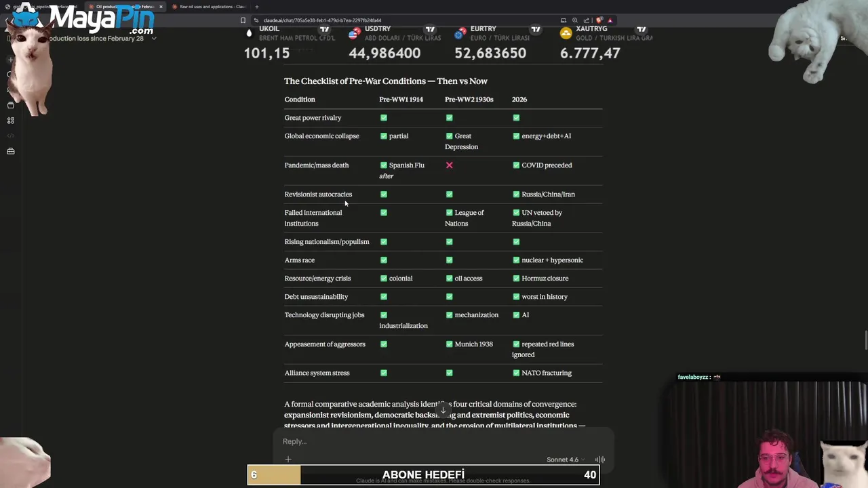Screen dimensions: 868x488
Task: Open the Sonnet 4.6 model selector
Action: (566, 460)
